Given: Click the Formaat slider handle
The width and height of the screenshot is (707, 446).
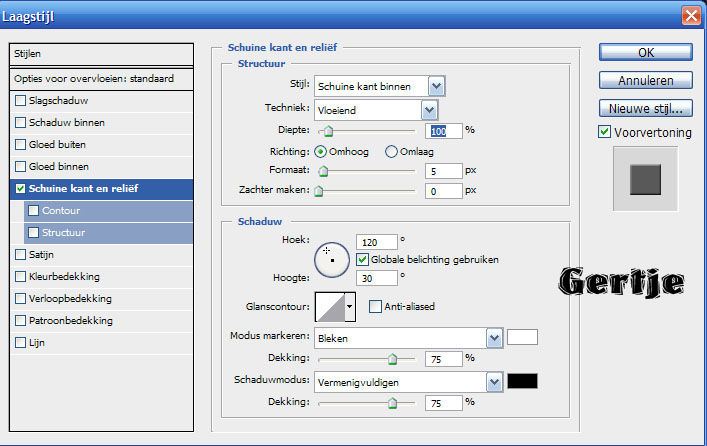Looking at the screenshot, I should pyautogui.click(x=323, y=171).
